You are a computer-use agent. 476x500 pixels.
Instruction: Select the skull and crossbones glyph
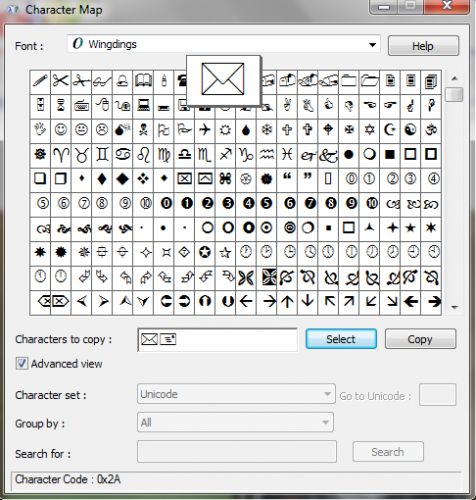143,130
